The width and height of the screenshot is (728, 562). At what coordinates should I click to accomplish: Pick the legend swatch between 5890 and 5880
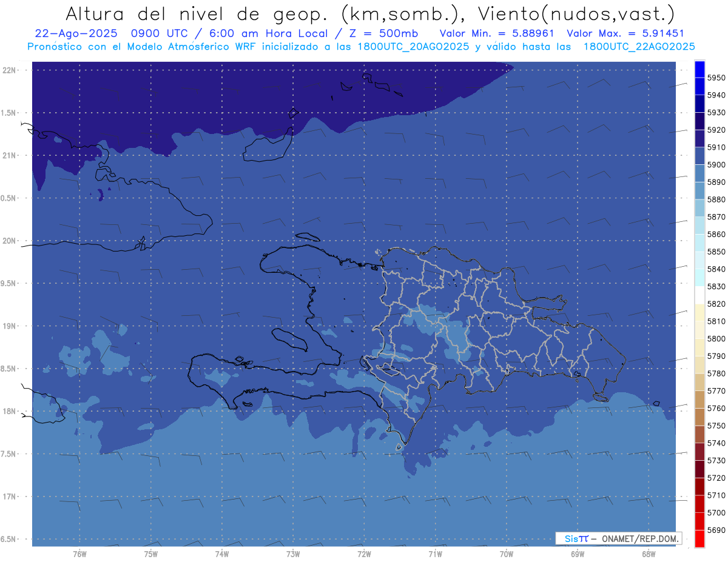click(699, 190)
